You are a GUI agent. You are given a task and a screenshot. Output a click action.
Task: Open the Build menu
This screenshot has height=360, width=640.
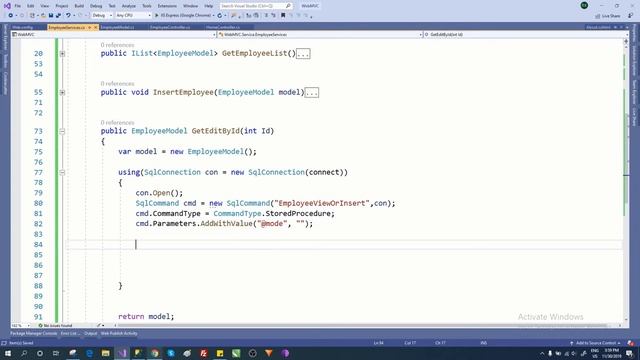click(x=79, y=6)
